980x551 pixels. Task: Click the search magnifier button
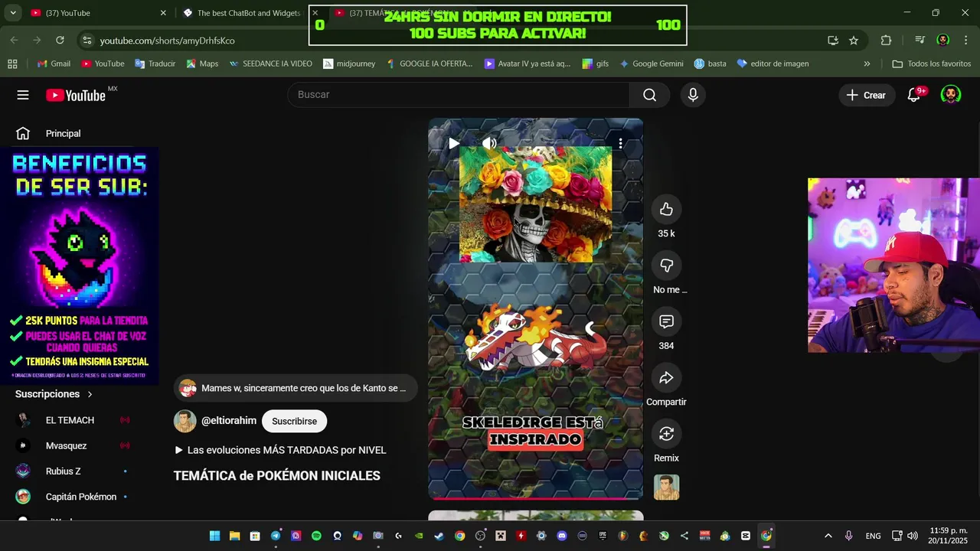[649, 95]
